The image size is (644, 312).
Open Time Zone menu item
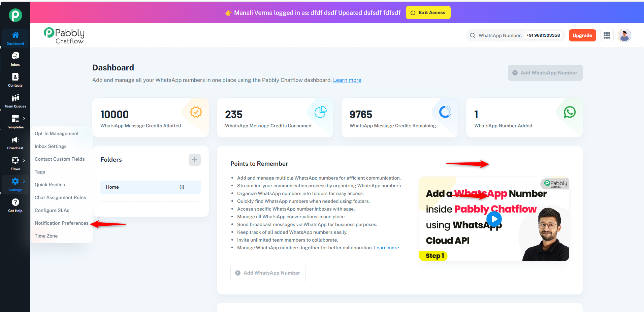tap(46, 236)
